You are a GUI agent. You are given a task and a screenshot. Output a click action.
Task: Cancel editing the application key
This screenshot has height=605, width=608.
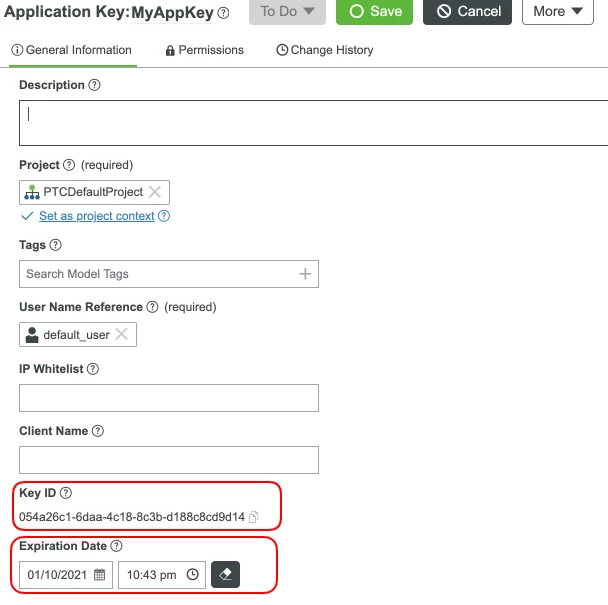click(x=467, y=11)
